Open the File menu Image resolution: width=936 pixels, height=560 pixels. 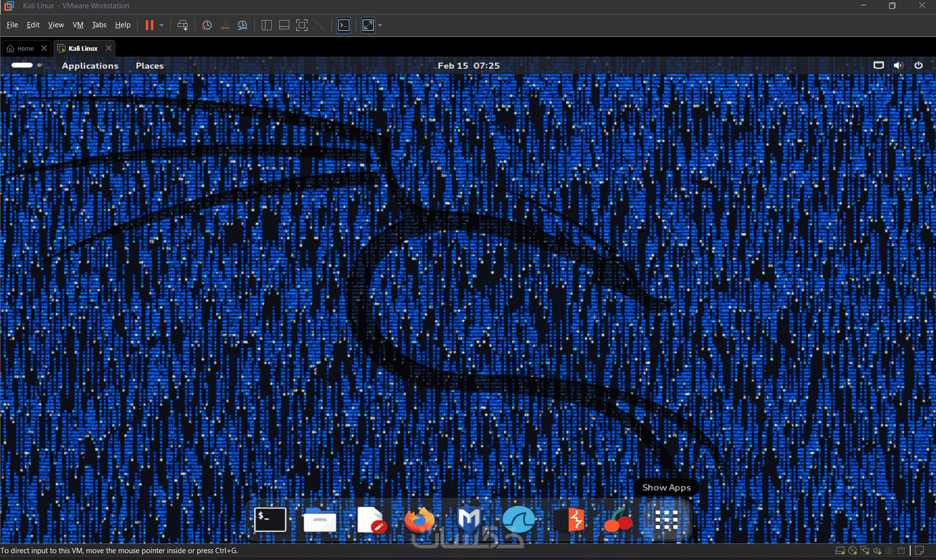coord(12,25)
